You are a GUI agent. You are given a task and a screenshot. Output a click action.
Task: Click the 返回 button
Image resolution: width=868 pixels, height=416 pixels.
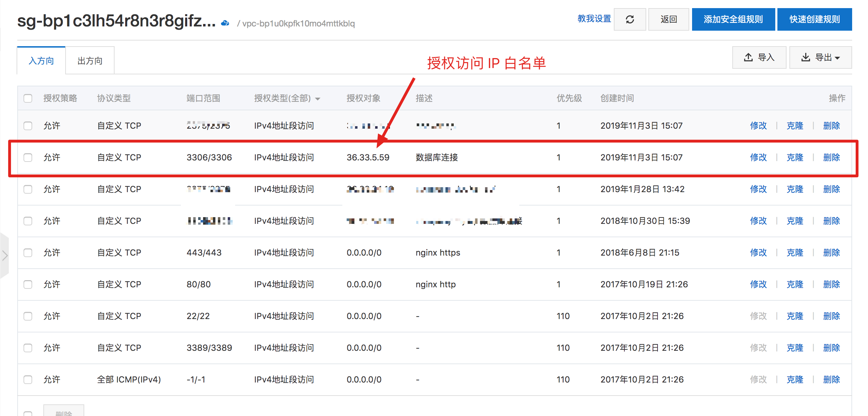(668, 19)
